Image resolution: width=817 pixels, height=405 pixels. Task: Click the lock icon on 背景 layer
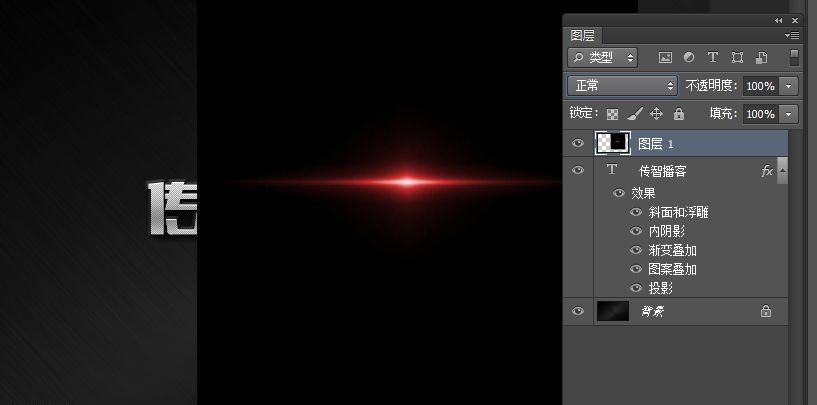765,311
